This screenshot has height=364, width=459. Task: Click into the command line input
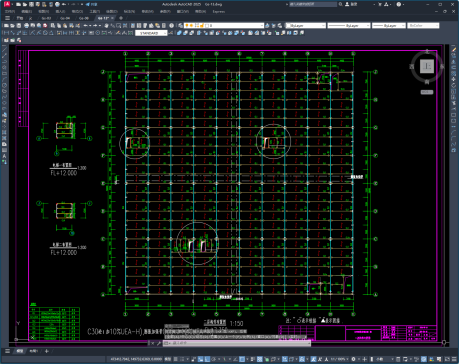click(x=237, y=343)
